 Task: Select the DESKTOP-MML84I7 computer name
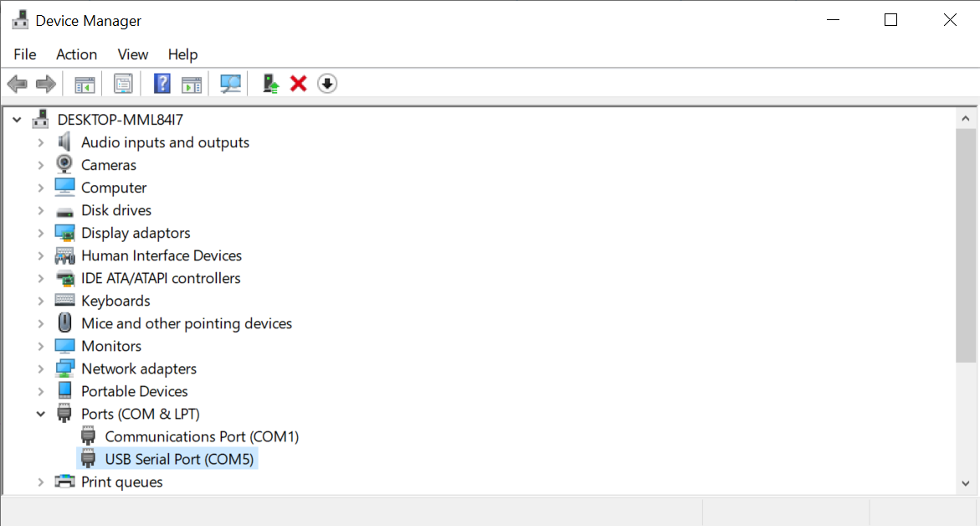pyautogui.click(x=120, y=120)
